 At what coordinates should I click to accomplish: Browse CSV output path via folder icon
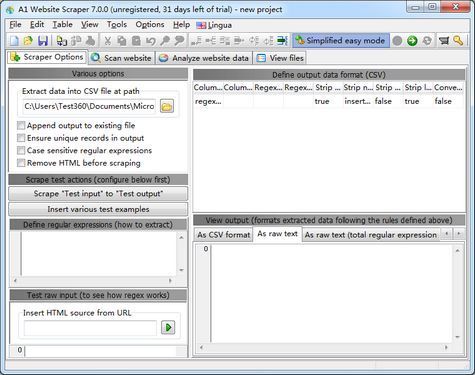point(167,106)
